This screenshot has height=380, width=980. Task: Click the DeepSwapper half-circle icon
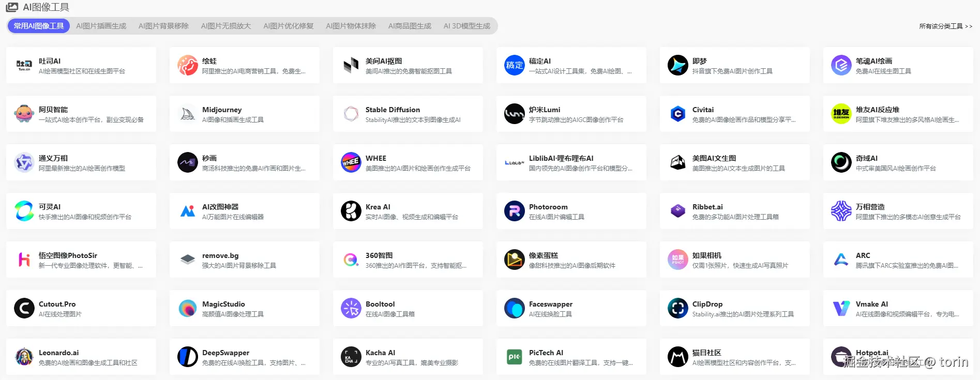[188, 357]
